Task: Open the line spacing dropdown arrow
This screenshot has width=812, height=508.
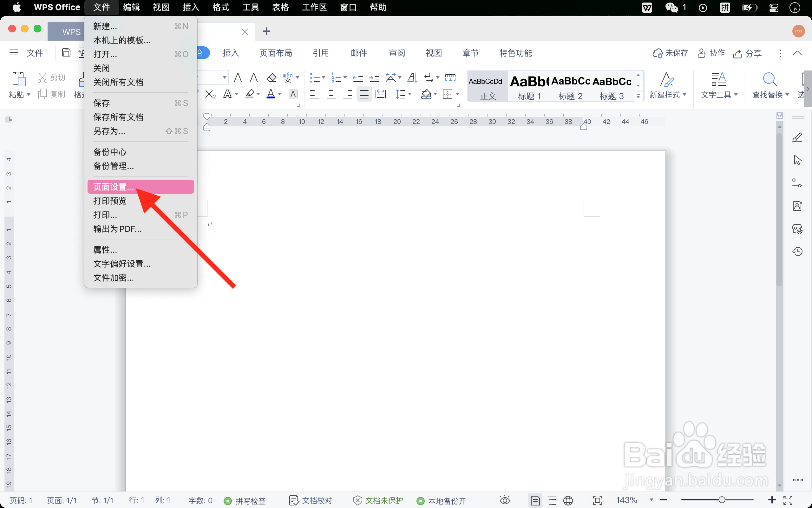Action: pos(410,94)
